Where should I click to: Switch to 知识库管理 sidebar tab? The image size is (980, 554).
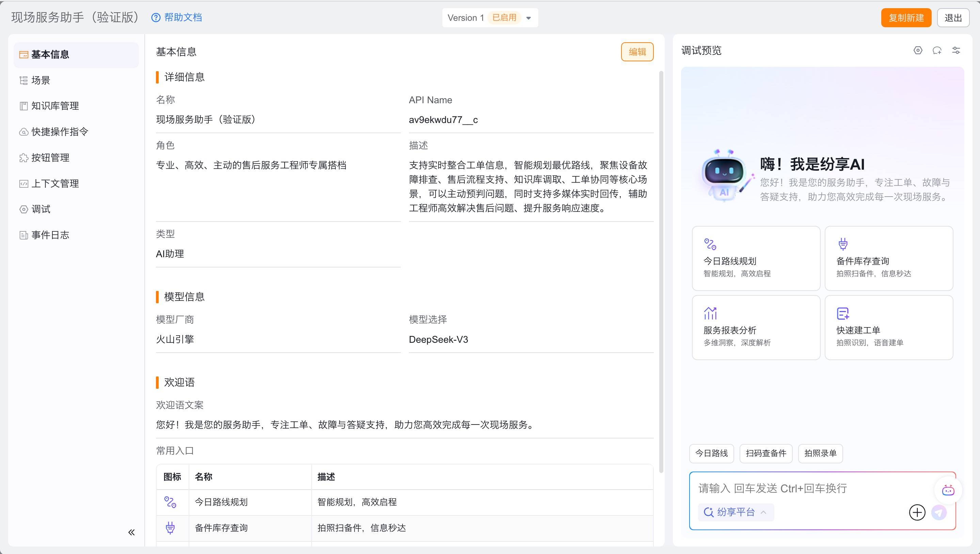[55, 106]
